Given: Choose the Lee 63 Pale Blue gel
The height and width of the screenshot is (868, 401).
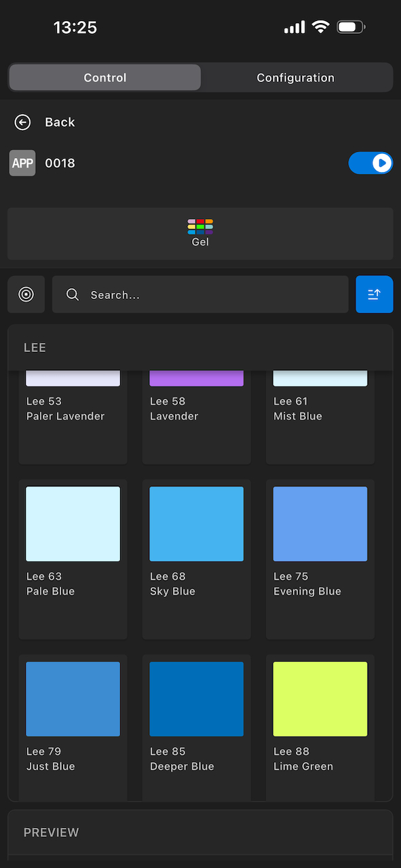Looking at the screenshot, I should (x=73, y=559).
